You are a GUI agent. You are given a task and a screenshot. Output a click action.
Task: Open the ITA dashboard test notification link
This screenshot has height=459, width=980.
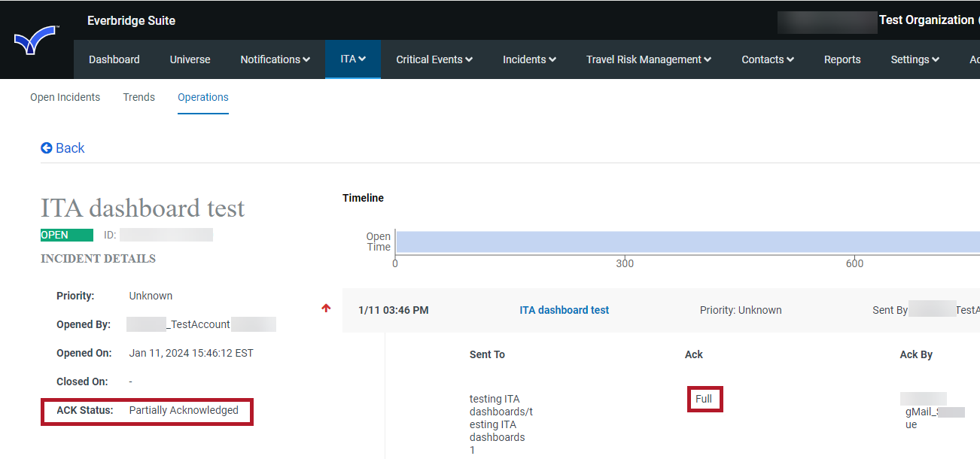click(565, 310)
